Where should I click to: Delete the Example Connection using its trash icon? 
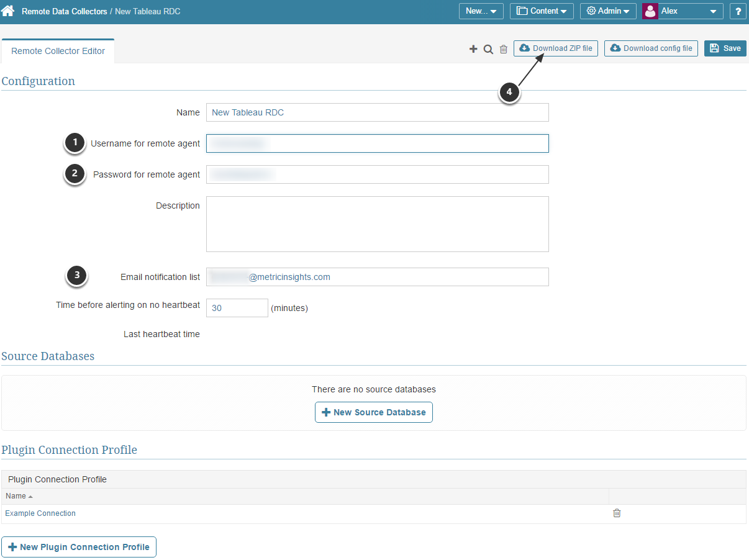(x=617, y=513)
